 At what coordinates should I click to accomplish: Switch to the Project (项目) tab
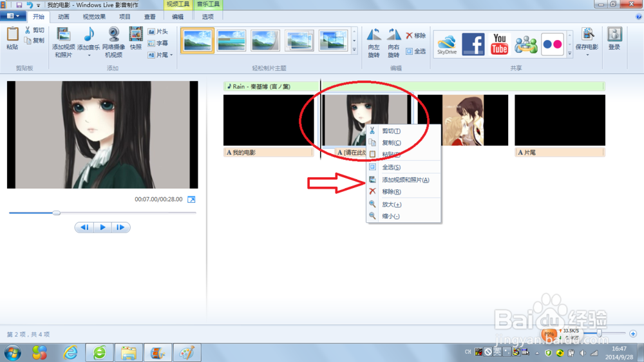tap(125, 17)
